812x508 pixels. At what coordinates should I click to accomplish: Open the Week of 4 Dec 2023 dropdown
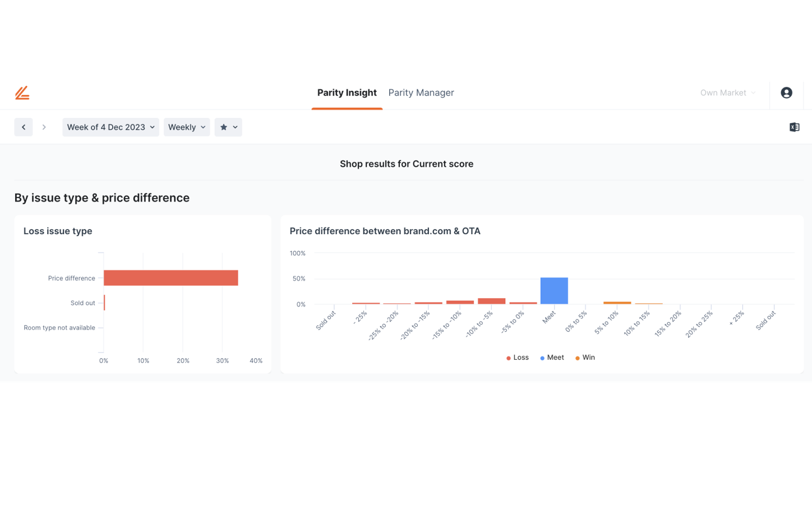click(x=110, y=127)
